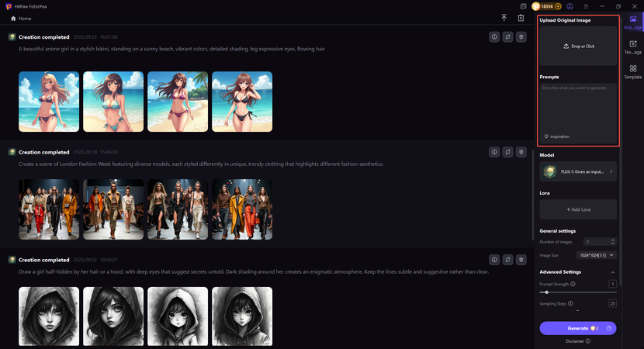Click the hooded girl prompt description text
Image resolution: width=644 pixels, height=349 pixels.
click(x=254, y=271)
